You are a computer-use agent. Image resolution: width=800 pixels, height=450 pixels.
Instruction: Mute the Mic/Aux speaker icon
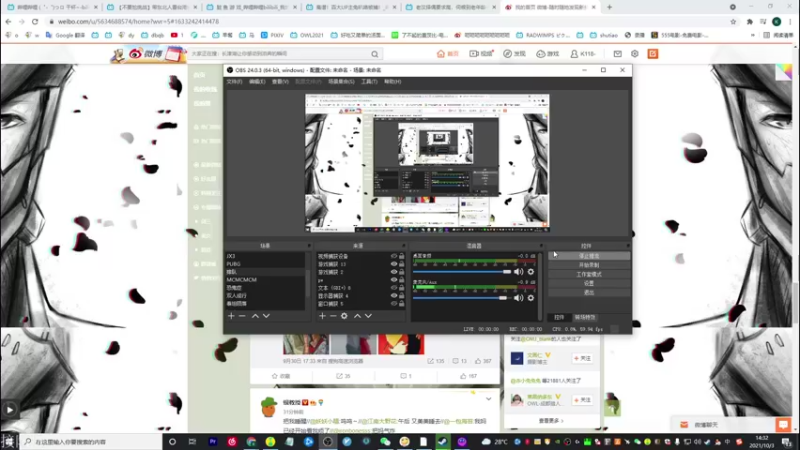518,298
